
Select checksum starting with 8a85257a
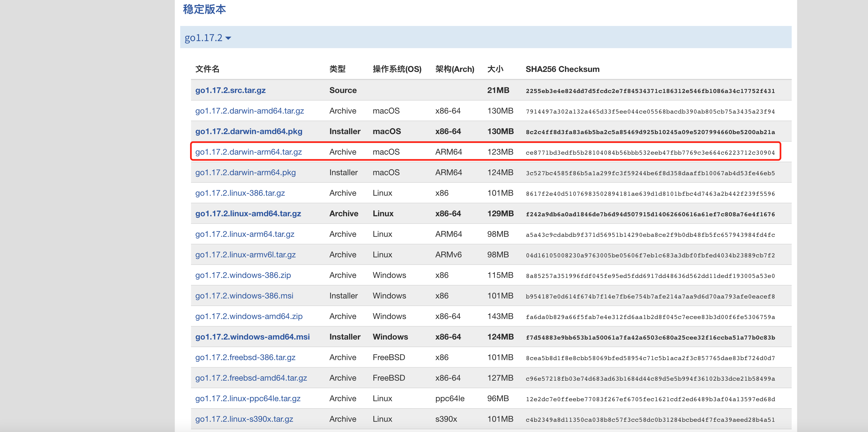tap(650, 276)
